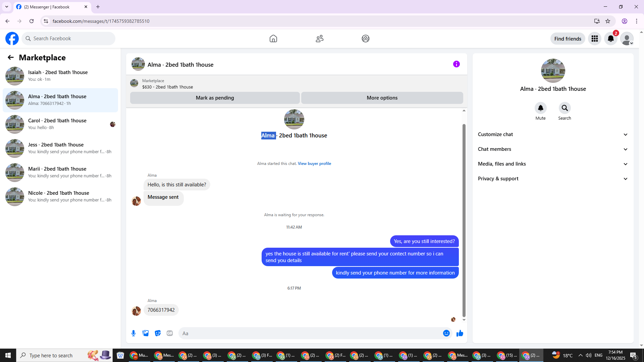Open browser tab search dropdown
644x362 pixels.
point(7,7)
